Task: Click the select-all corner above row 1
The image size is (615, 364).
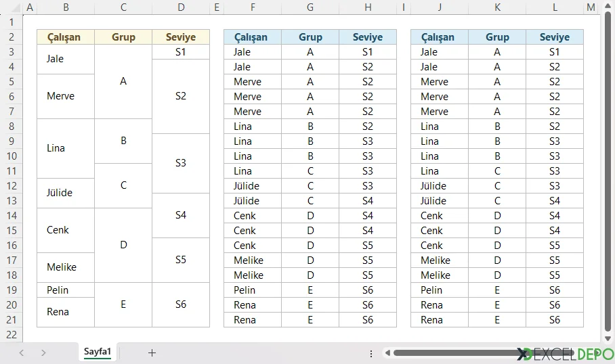Action: [11, 7]
